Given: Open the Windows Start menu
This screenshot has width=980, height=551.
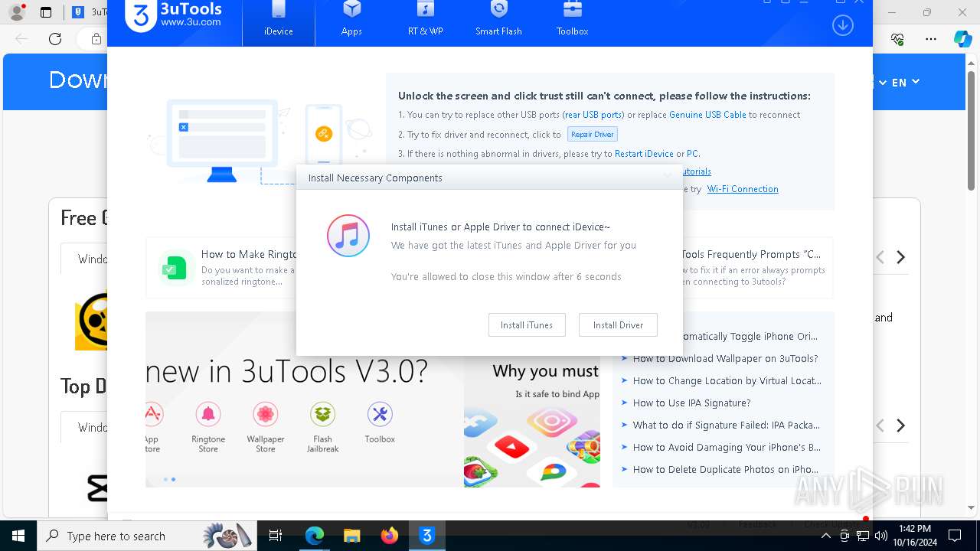Looking at the screenshot, I should pyautogui.click(x=18, y=536).
